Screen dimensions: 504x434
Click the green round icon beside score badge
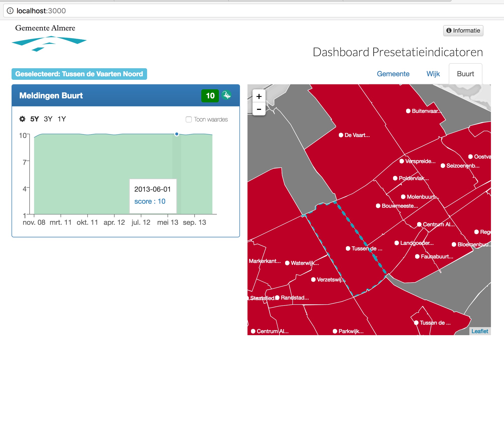(x=227, y=95)
